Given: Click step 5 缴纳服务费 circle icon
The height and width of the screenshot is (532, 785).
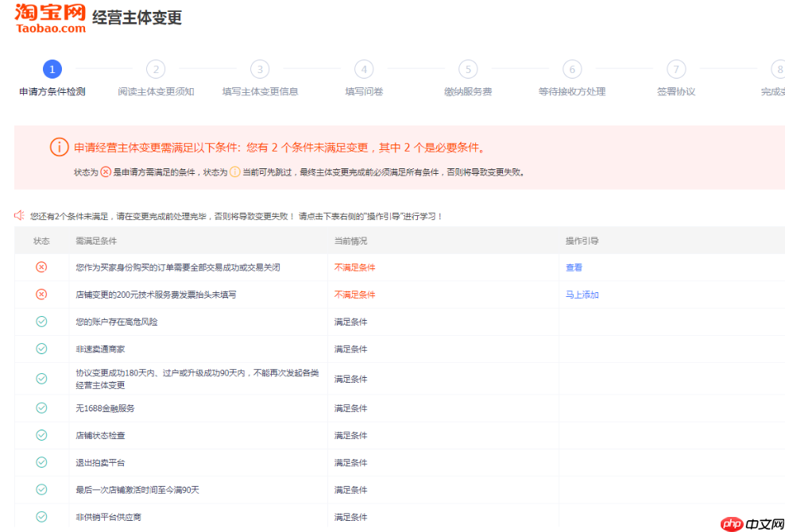Looking at the screenshot, I should click(x=467, y=69).
